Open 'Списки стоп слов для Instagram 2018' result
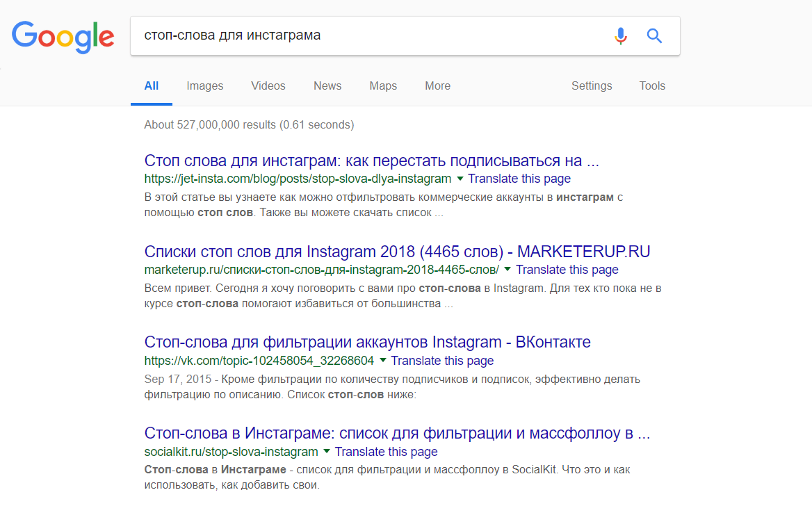 [397, 252]
